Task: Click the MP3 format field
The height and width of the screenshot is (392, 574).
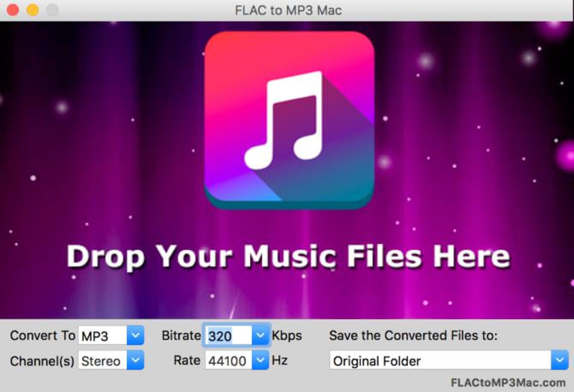Action: tap(103, 336)
